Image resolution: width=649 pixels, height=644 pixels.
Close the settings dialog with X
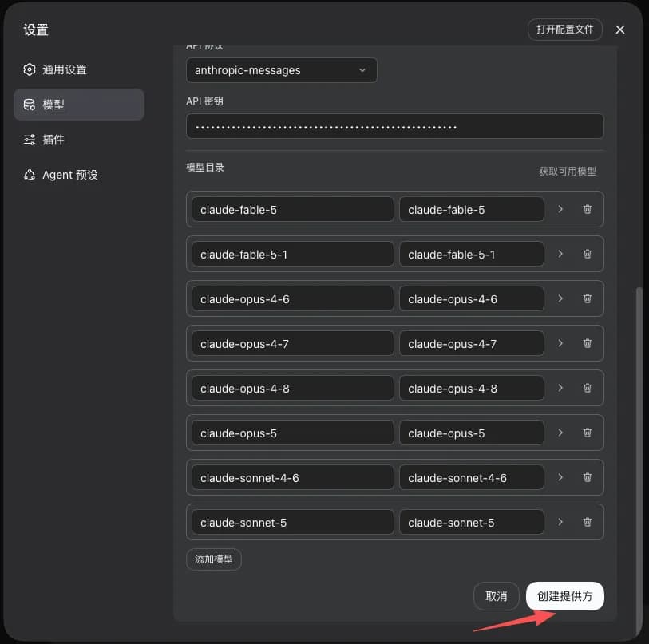pyautogui.click(x=619, y=30)
